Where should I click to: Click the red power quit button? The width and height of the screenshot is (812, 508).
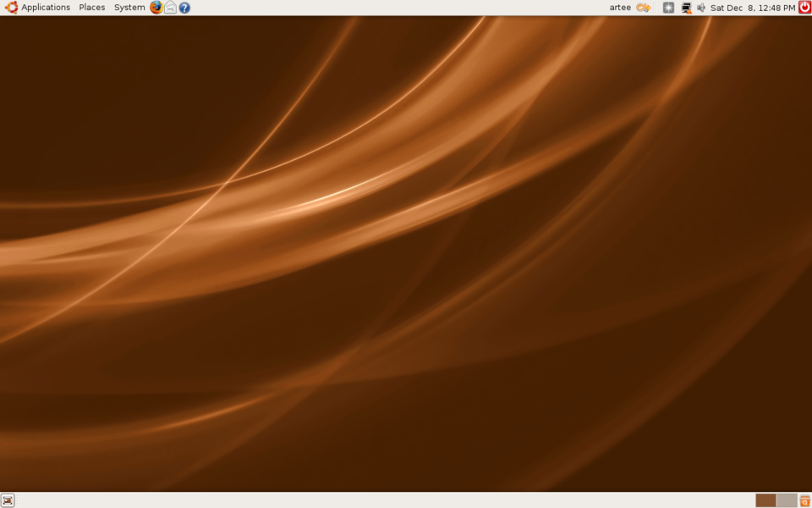click(x=804, y=8)
